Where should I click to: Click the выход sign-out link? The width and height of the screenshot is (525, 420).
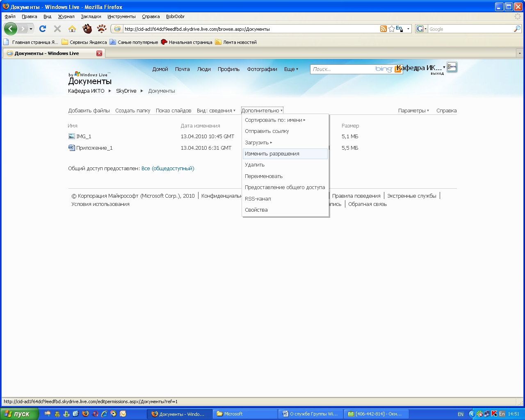pyautogui.click(x=437, y=73)
